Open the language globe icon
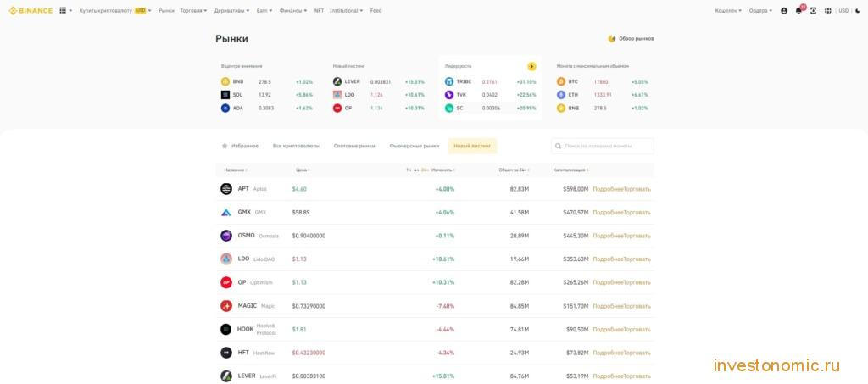This screenshot has width=868, height=384. (828, 10)
